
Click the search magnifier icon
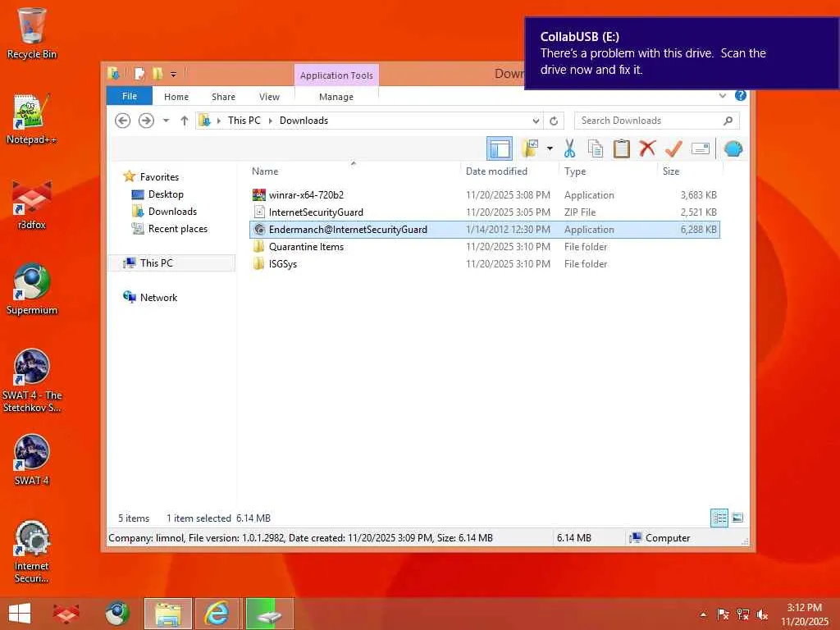pos(728,121)
